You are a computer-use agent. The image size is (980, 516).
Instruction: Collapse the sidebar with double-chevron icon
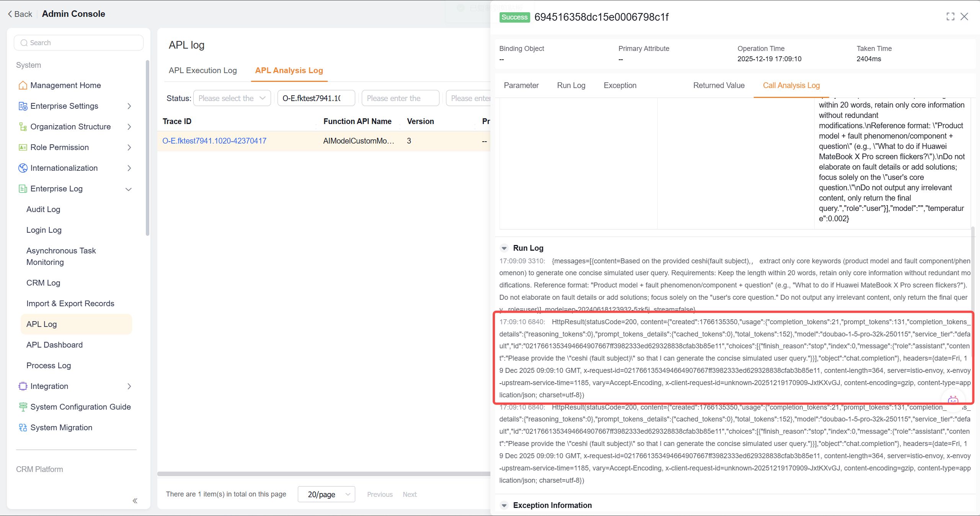(x=135, y=501)
